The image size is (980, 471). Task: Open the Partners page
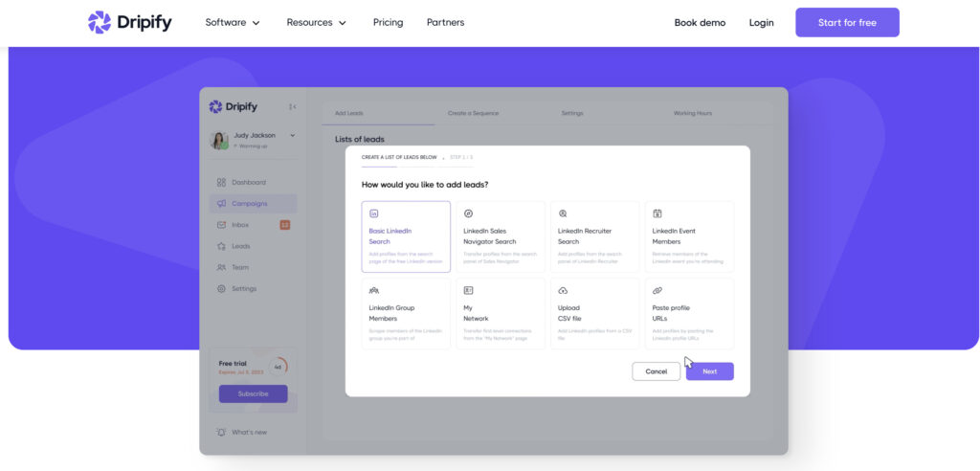point(446,23)
